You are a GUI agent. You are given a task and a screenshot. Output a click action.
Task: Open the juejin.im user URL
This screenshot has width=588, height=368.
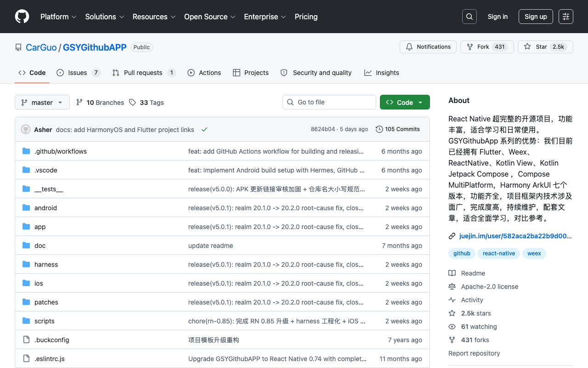point(515,236)
